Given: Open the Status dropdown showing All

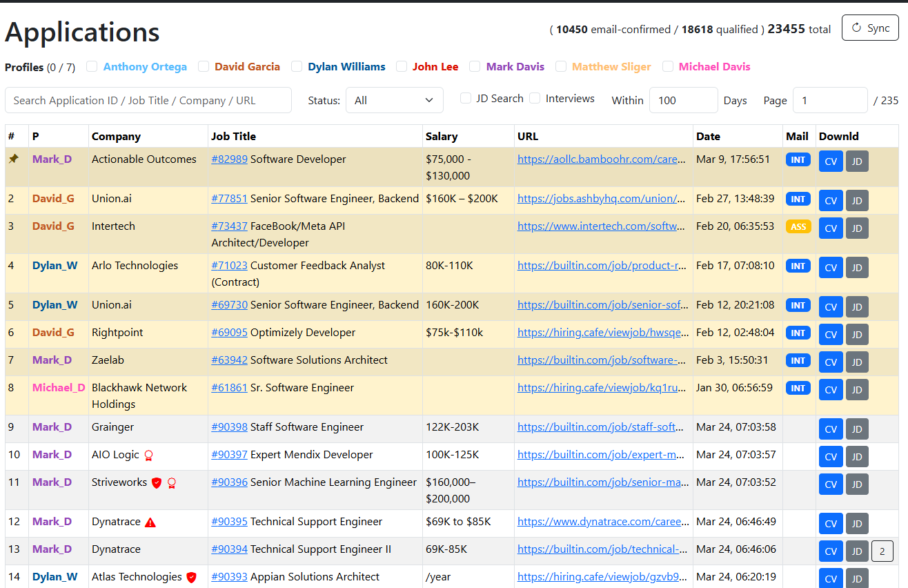Looking at the screenshot, I should [x=394, y=100].
